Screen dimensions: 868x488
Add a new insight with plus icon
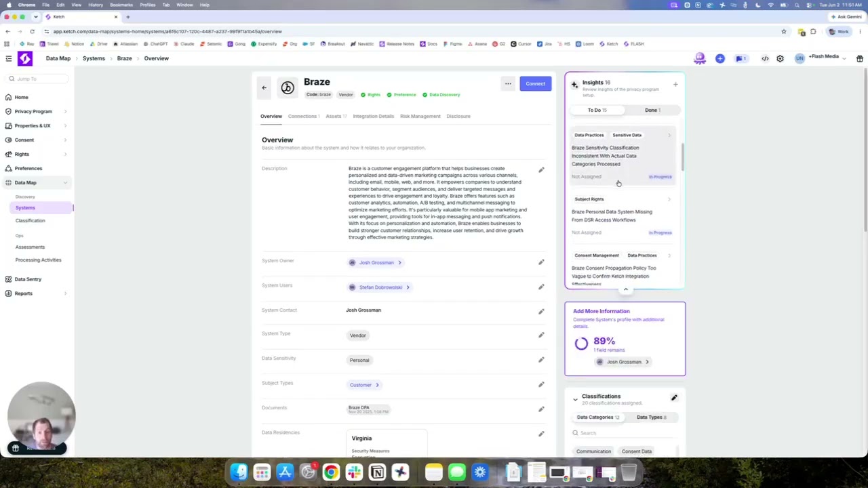click(x=675, y=85)
